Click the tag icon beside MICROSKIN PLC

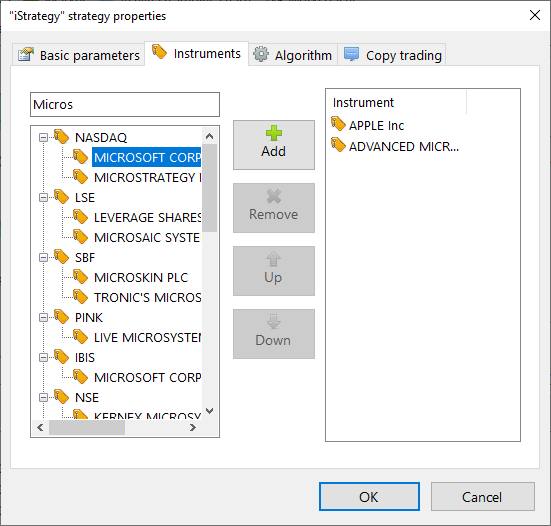pos(80,277)
